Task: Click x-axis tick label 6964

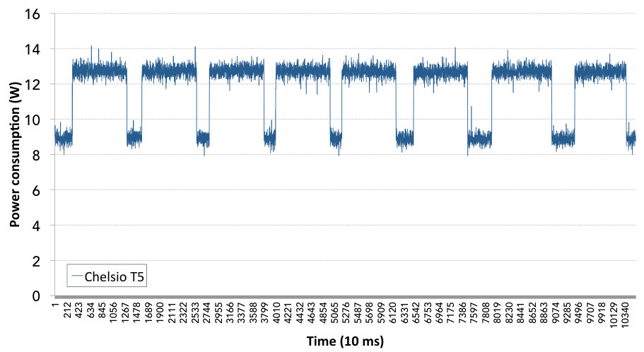Action: (x=440, y=312)
